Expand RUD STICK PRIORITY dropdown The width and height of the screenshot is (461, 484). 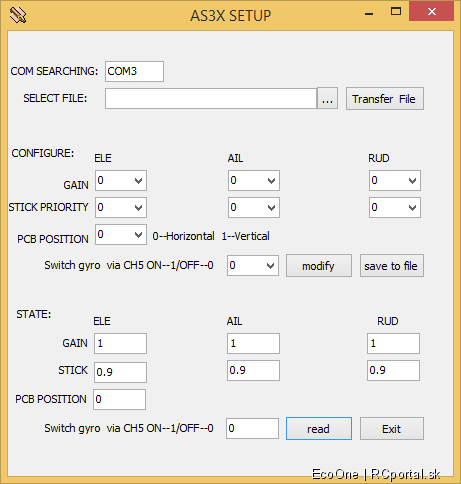tap(395, 207)
